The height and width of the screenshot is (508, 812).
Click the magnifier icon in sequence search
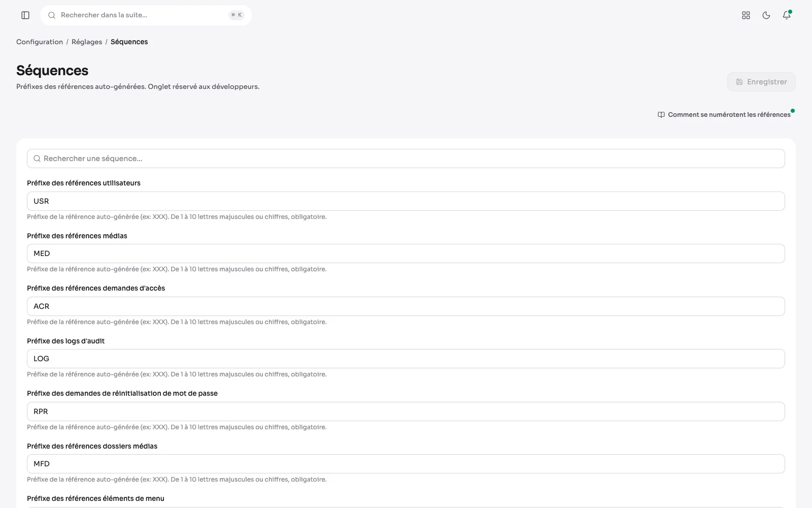point(37,158)
